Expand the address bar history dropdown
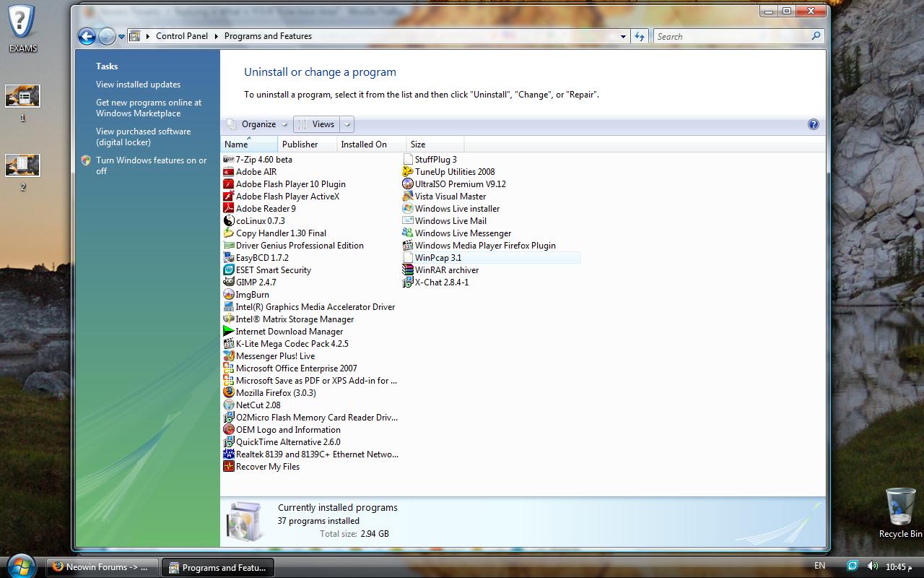The image size is (924, 578). (x=623, y=36)
